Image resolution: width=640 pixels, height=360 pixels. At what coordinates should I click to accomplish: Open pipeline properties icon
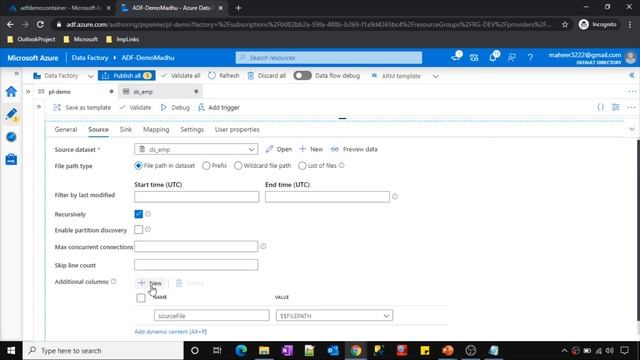[616, 107]
